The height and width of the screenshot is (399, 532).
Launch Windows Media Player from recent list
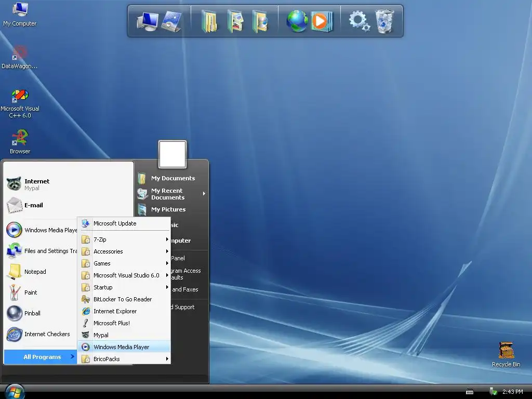42,230
